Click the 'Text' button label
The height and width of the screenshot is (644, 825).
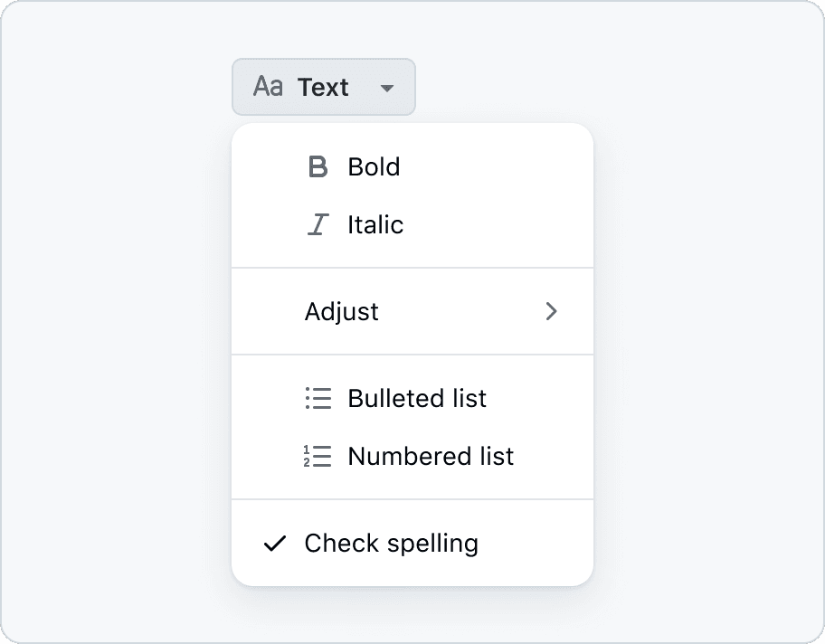(323, 87)
